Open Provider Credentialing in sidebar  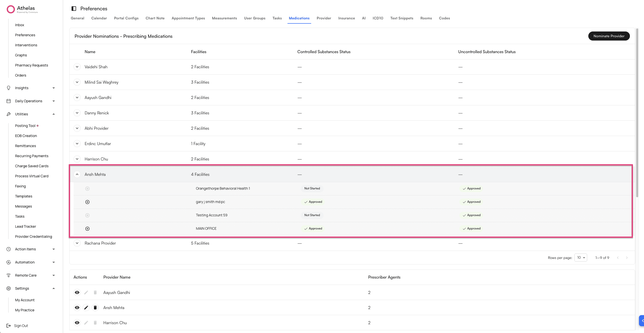34,237
